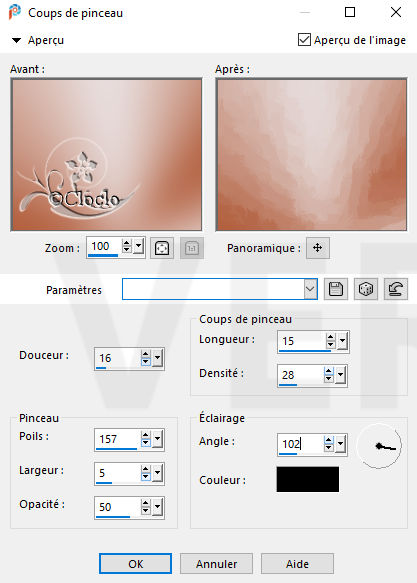Increase the Longueur value with up arrow
Screen dimensions: 417x583
pyautogui.click(x=330, y=337)
